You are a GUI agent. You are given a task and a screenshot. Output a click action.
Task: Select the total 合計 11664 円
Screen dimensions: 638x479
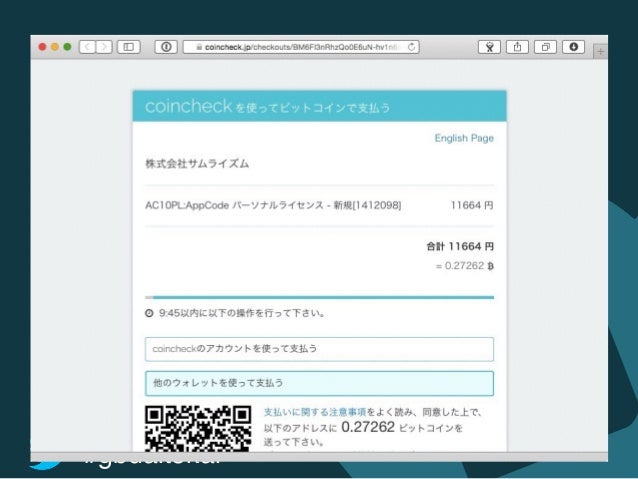(x=460, y=246)
